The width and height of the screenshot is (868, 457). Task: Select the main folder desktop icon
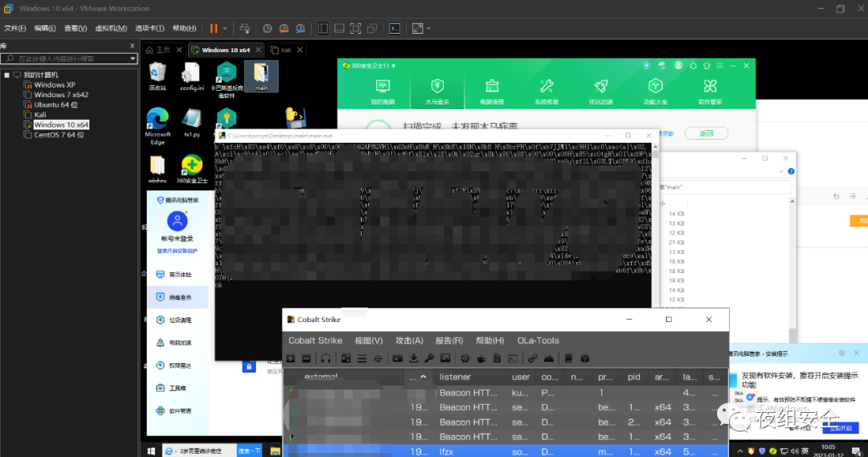click(x=261, y=76)
